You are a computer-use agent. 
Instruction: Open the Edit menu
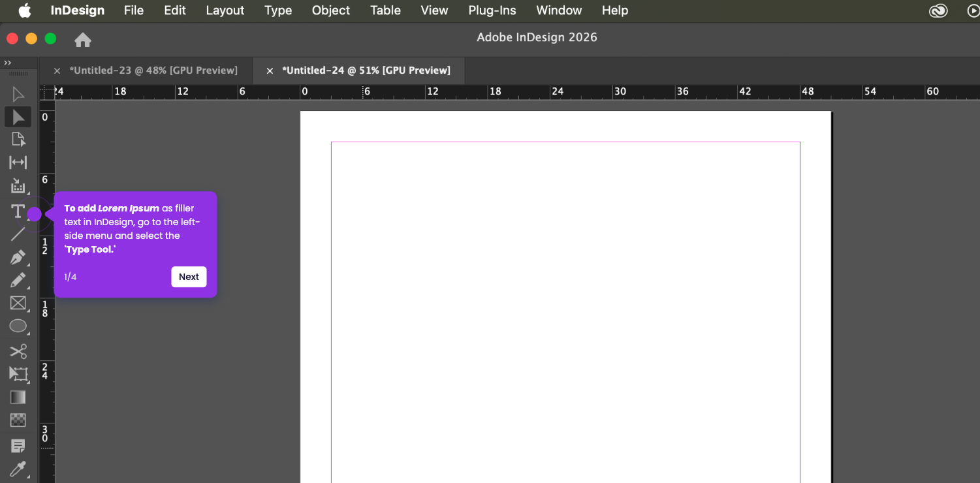coord(175,10)
